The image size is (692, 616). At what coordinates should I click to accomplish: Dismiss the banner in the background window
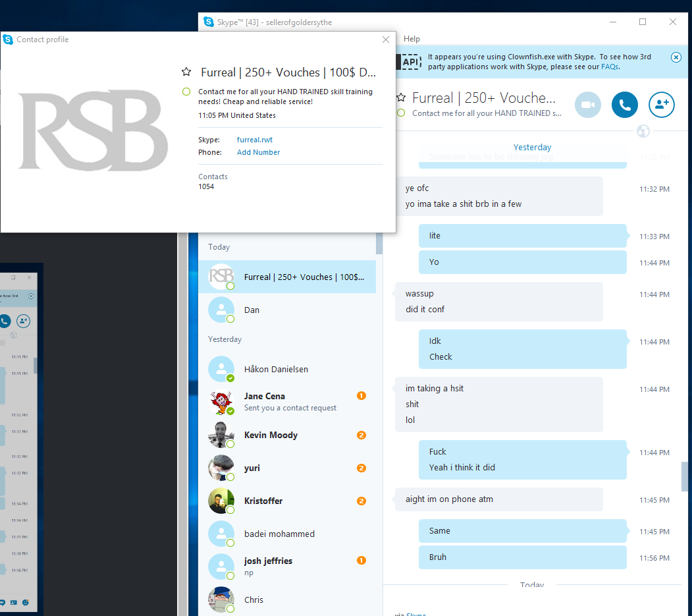(31, 296)
